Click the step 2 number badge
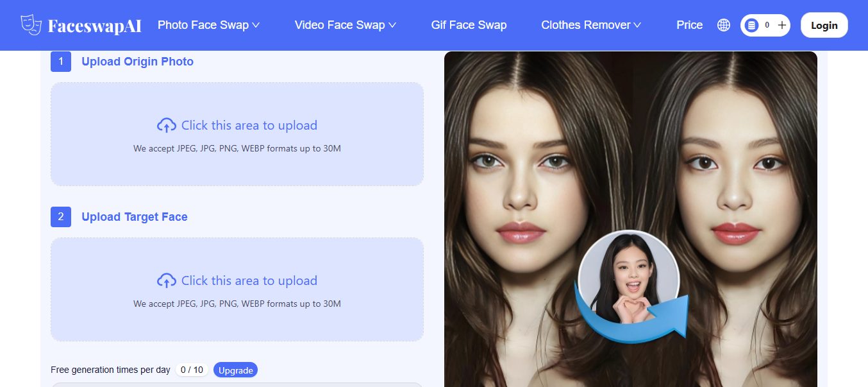This screenshot has height=387, width=868. [x=61, y=217]
